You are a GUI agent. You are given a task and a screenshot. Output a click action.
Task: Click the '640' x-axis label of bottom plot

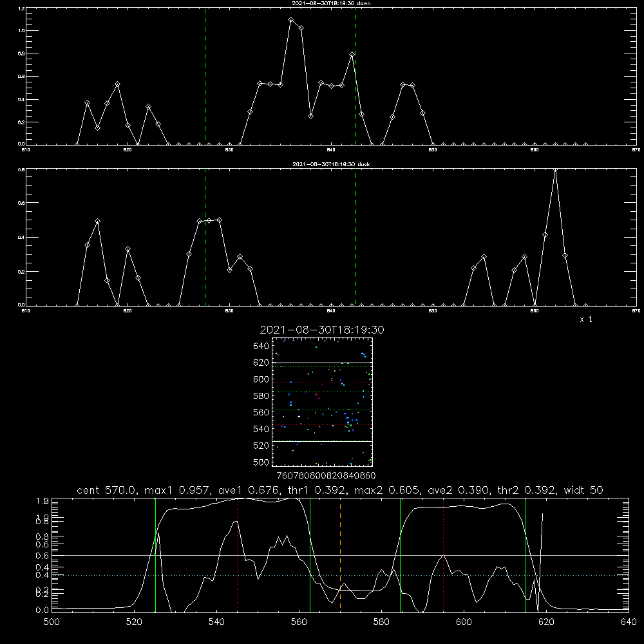point(629,622)
